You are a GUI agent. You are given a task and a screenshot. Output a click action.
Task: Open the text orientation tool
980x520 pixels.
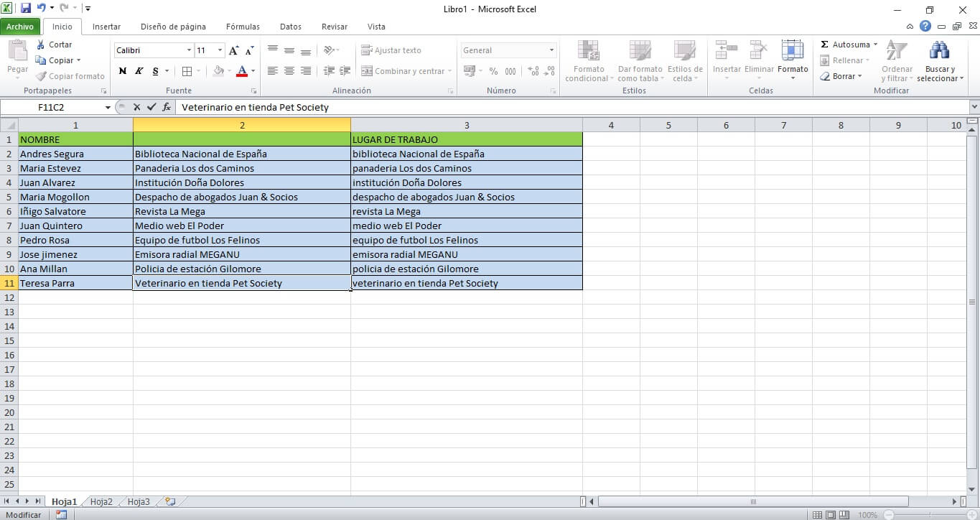[331, 50]
